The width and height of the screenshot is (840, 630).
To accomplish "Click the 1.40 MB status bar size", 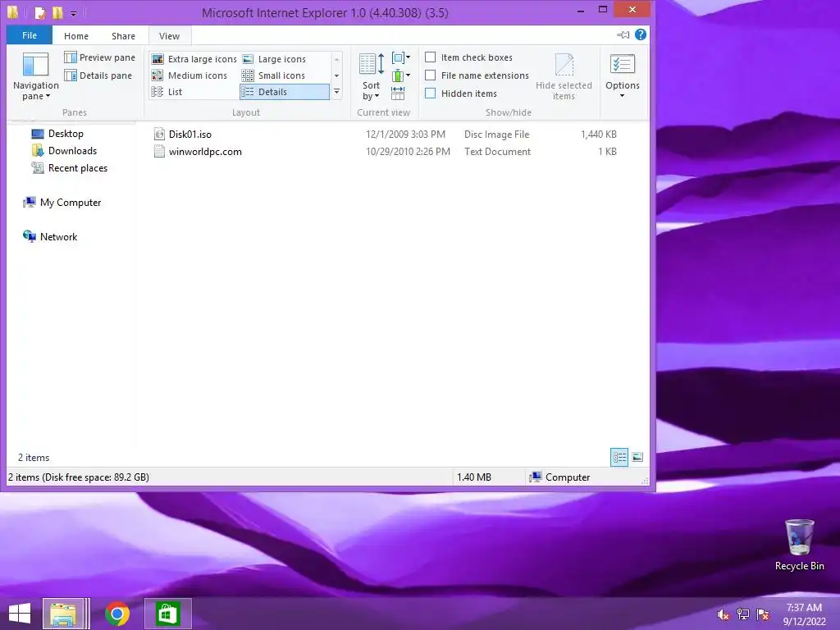I will (474, 477).
